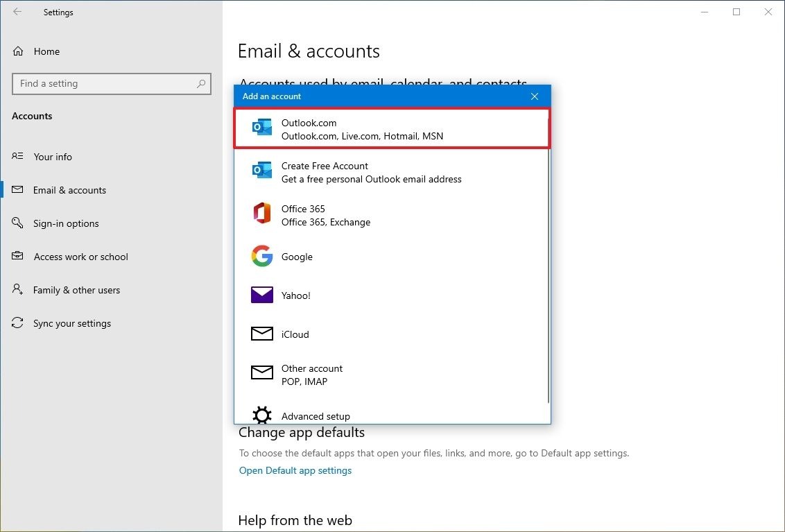Click the Email & accounts envelope icon
785x532 pixels.
tap(17, 190)
